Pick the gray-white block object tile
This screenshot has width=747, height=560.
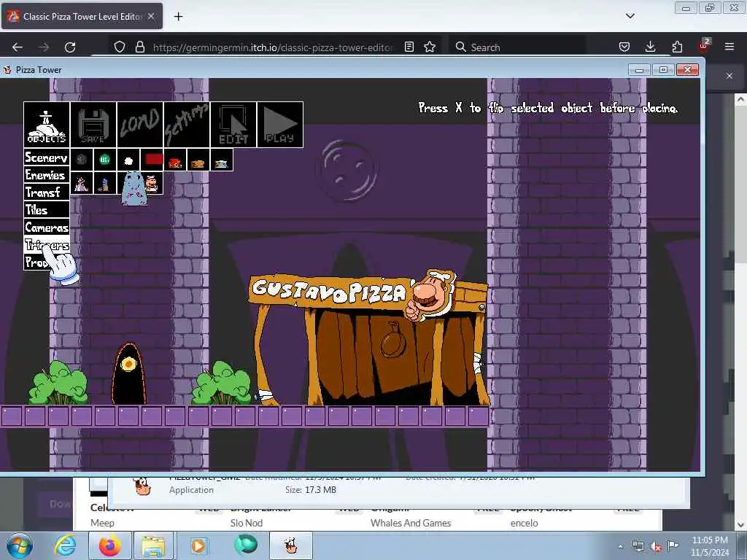[x=222, y=160]
